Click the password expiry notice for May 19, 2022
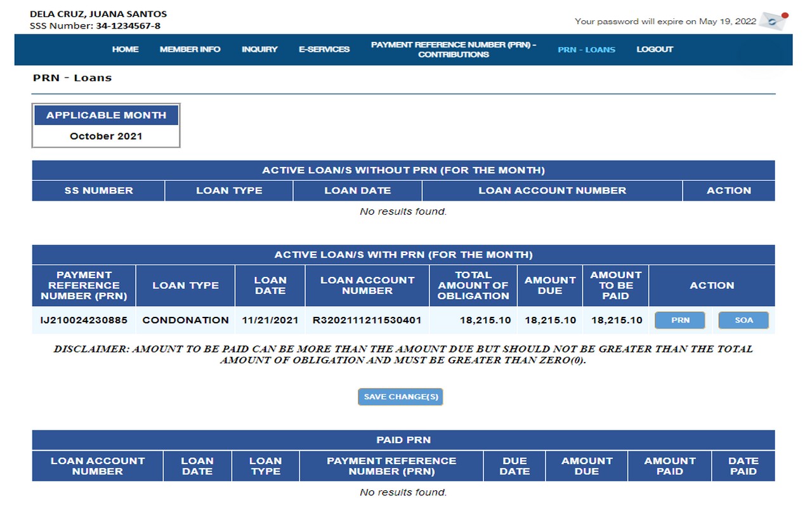Screen dimensions: 812x508 click(x=665, y=21)
